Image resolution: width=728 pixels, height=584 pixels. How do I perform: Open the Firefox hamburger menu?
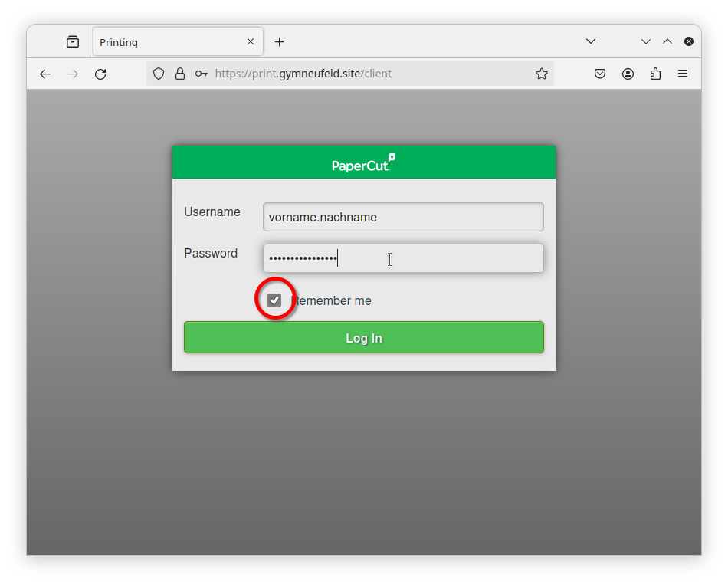[683, 74]
